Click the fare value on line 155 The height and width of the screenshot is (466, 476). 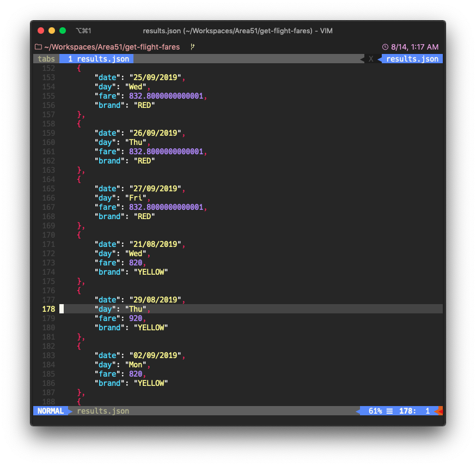click(x=166, y=96)
